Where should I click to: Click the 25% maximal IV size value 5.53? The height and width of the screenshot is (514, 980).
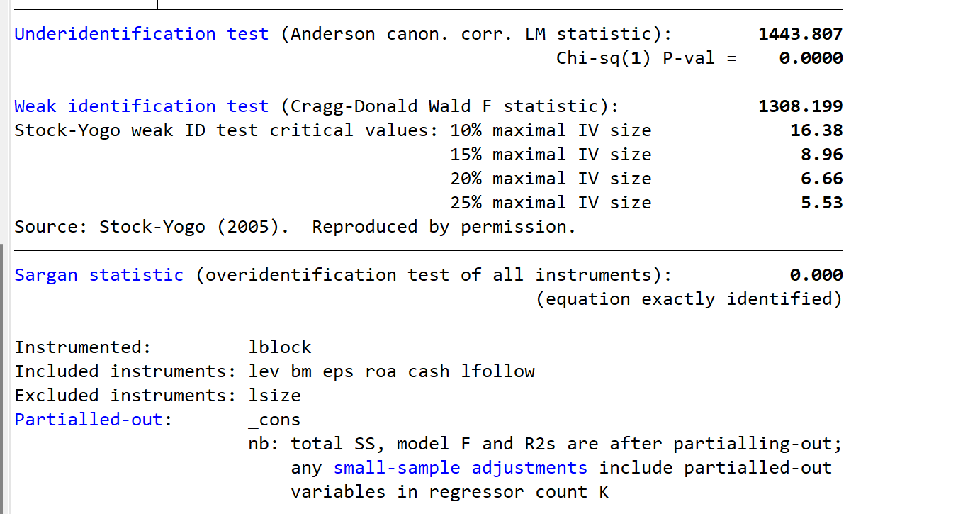pos(822,203)
